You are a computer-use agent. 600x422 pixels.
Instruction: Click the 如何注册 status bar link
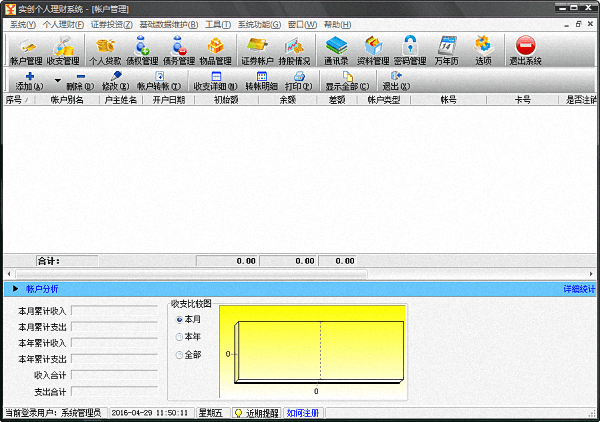pyautogui.click(x=304, y=412)
